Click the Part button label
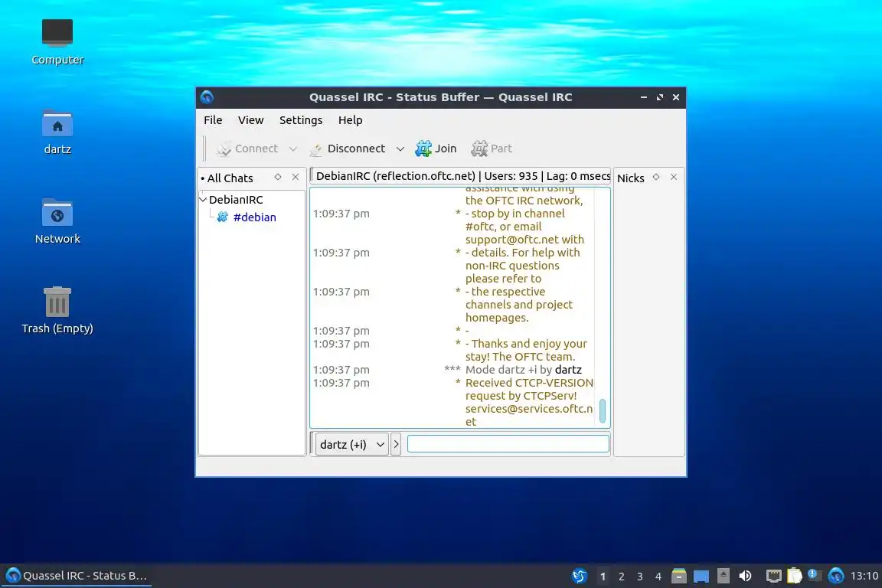 pos(501,149)
